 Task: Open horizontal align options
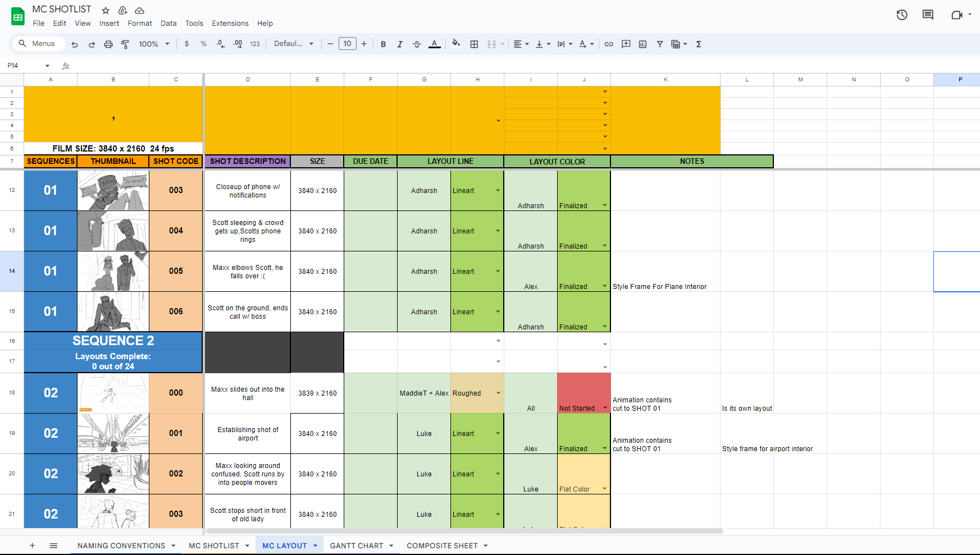coord(521,44)
